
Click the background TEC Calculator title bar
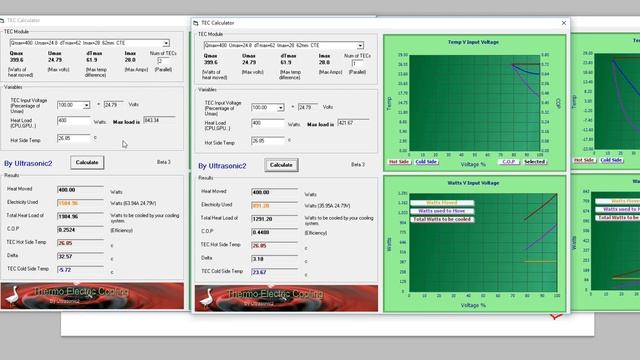tap(96, 20)
